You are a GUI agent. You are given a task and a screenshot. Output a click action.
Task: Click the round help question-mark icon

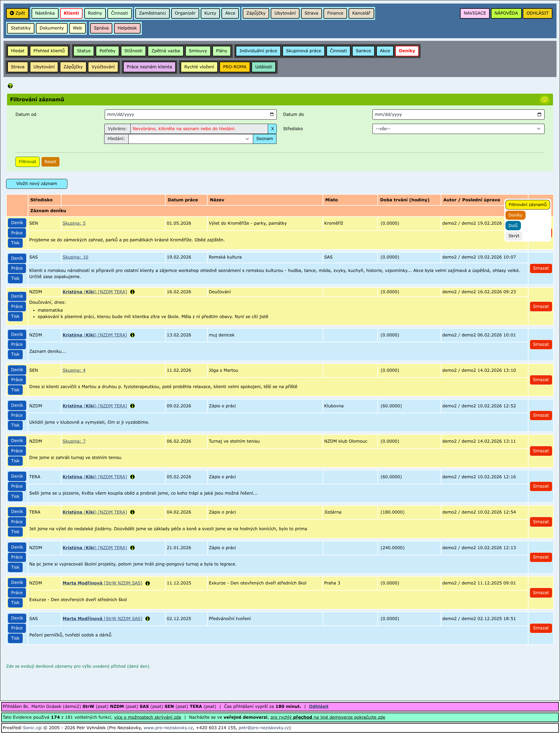(10, 86)
